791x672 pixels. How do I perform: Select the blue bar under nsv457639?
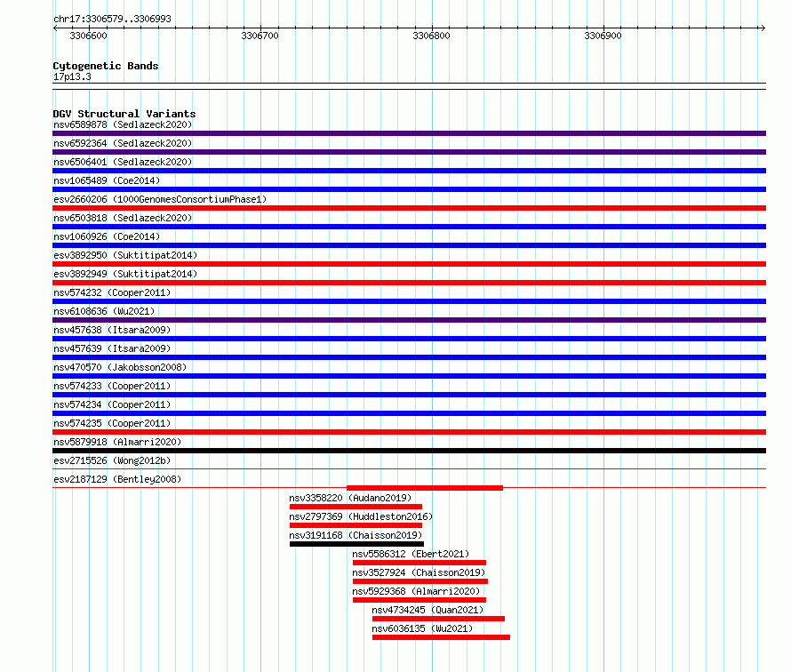[409, 357]
